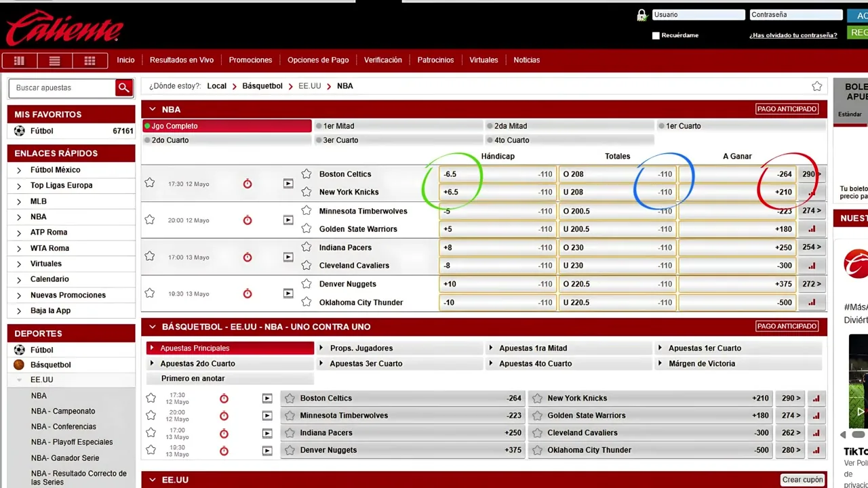Click the Caliente logo
Screen dimensions: 868x488
(x=65, y=28)
